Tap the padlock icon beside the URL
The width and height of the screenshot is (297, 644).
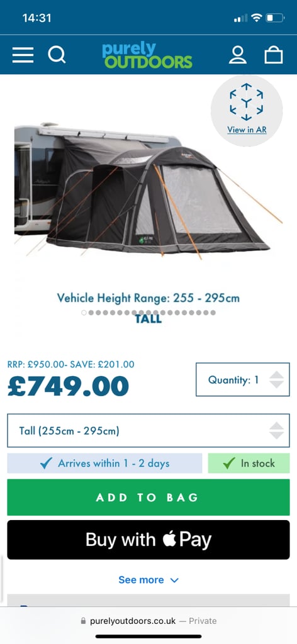point(84,621)
